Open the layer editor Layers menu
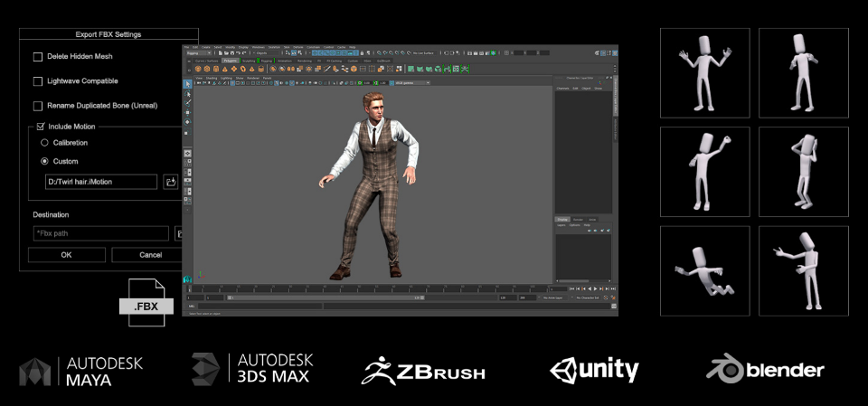This screenshot has height=406, width=868. pos(561,225)
